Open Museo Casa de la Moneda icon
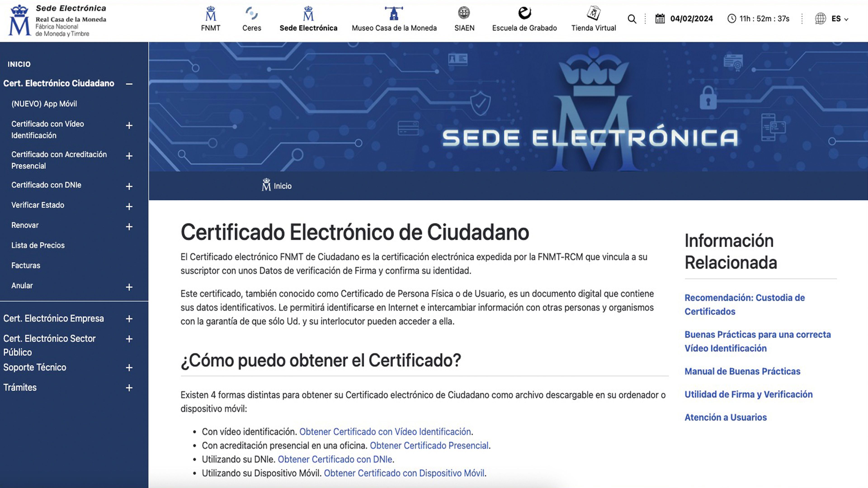Screen dimensions: 868x488 point(394,14)
